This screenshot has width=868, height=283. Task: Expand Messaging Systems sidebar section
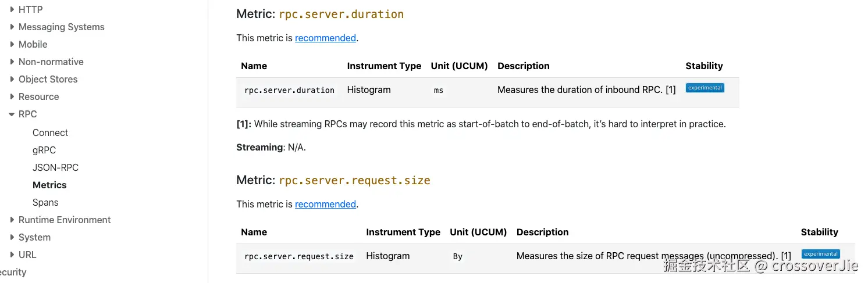coord(12,27)
